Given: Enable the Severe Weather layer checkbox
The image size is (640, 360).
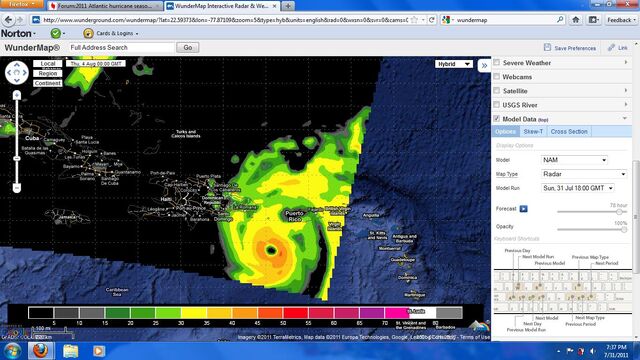Looking at the screenshot, I should point(497,62).
